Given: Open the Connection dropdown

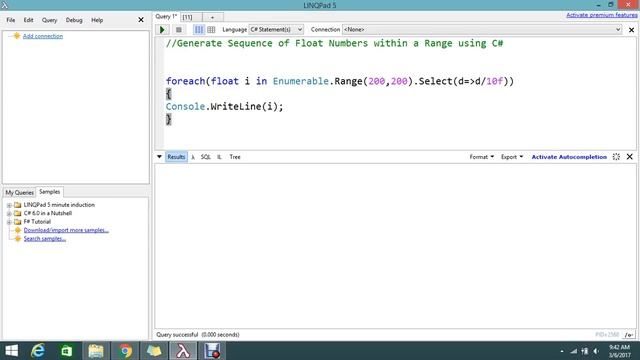Looking at the screenshot, I should tap(482, 29).
